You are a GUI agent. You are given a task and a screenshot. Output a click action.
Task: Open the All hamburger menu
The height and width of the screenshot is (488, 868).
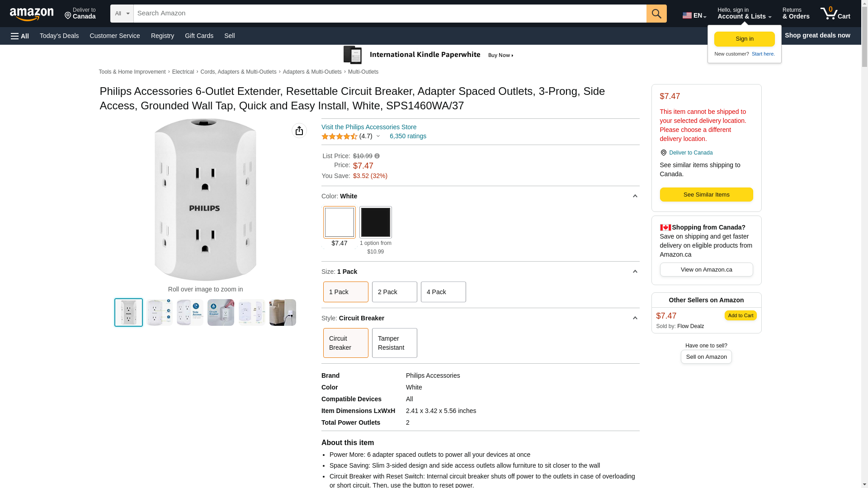[20, 36]
